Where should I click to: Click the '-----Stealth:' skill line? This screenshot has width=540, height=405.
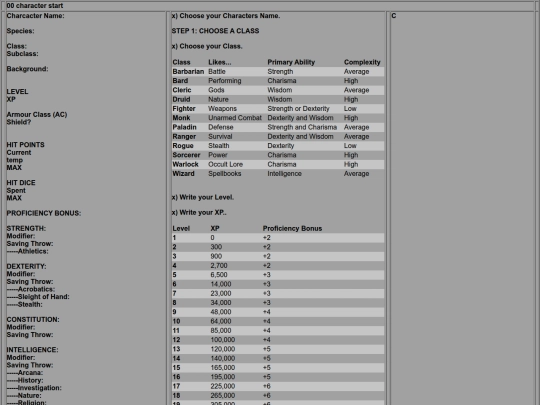click(24, 304)
